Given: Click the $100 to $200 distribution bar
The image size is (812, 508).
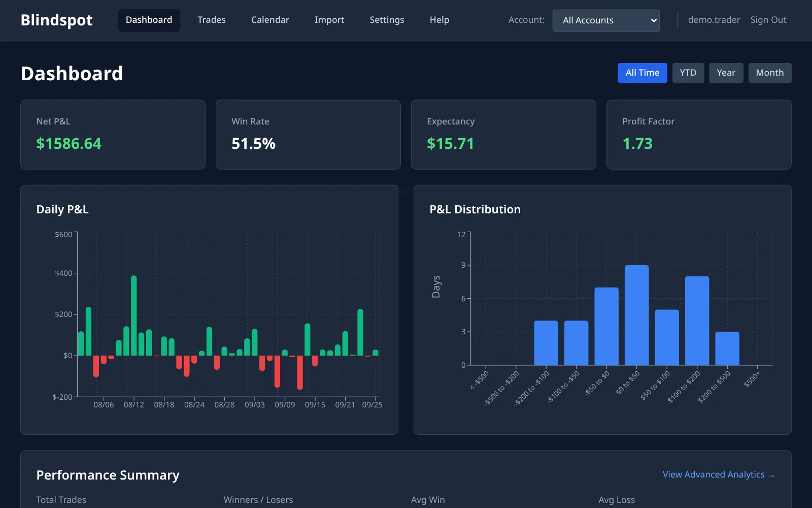Looking at the screenshot, I should 697,321.
